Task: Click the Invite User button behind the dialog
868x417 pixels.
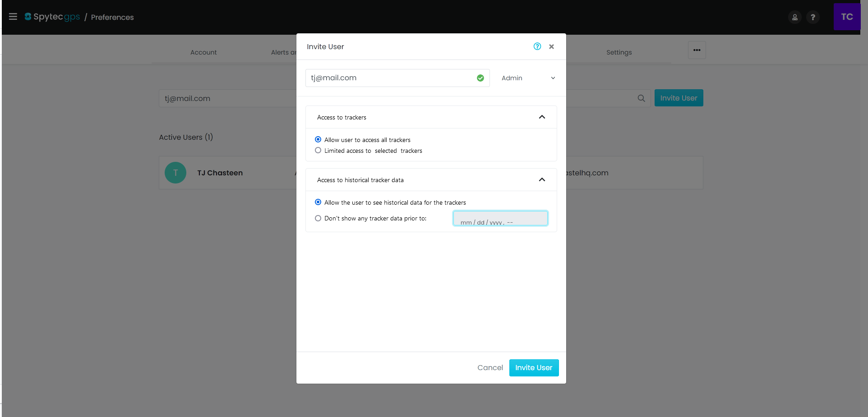Action: tap(679, 98)
